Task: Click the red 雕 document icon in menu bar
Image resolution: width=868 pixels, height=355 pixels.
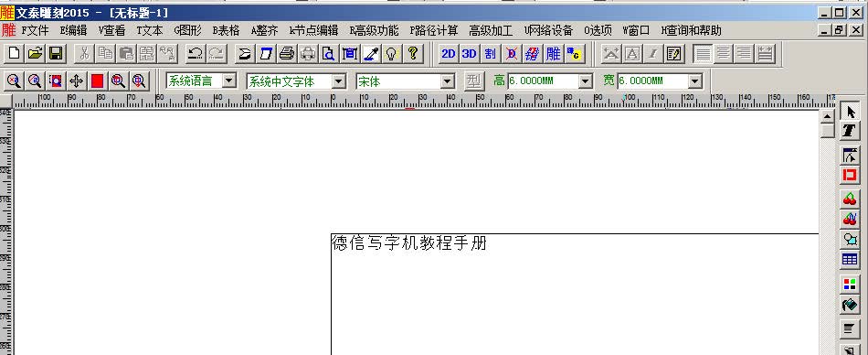Action: [x=8, y=30]
